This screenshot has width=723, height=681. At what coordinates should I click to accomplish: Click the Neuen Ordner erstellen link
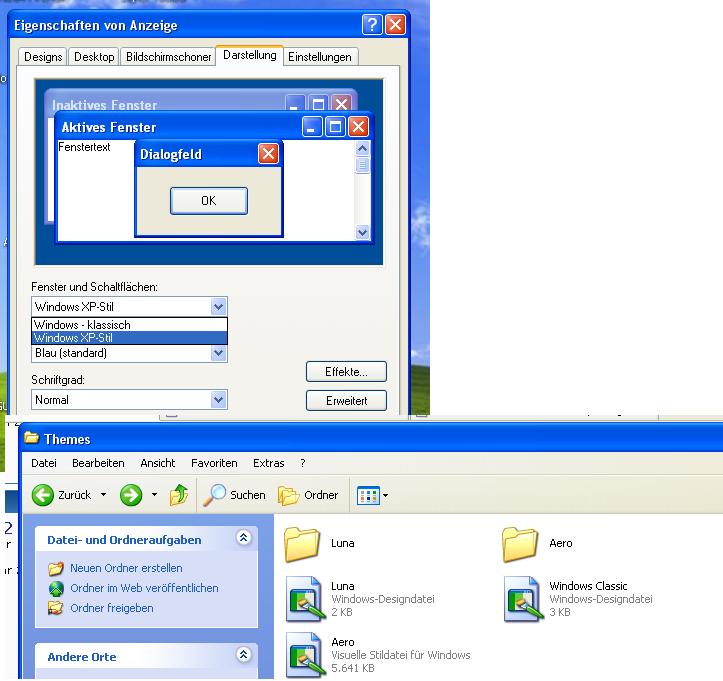[126, 568]
